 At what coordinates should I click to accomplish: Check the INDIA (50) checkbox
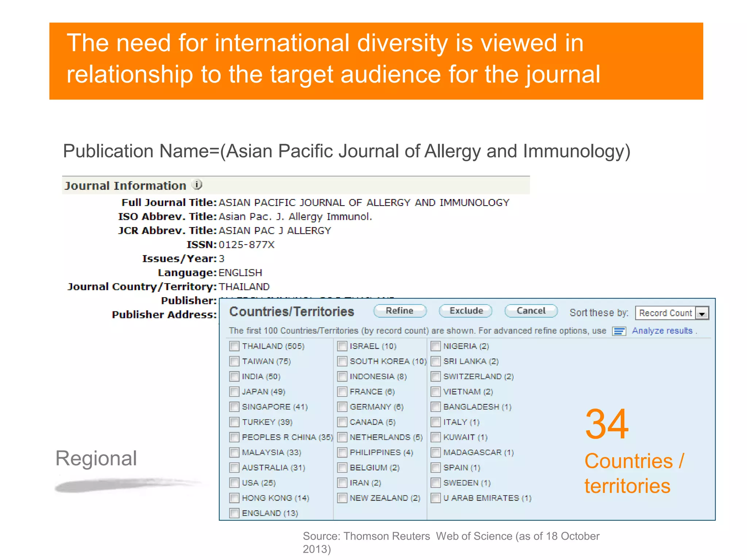pos(234,376)
